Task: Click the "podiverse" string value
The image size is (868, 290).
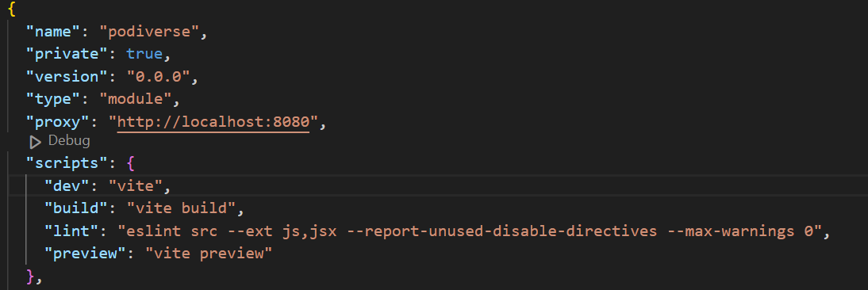Action: pos(148,32)
